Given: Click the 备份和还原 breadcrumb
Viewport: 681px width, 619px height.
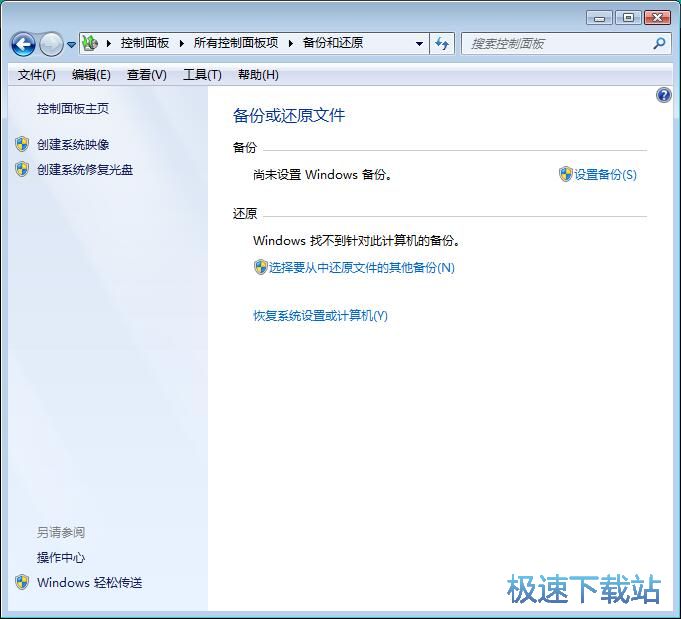Looking at the screenshot, I should [x=333, y=43].
